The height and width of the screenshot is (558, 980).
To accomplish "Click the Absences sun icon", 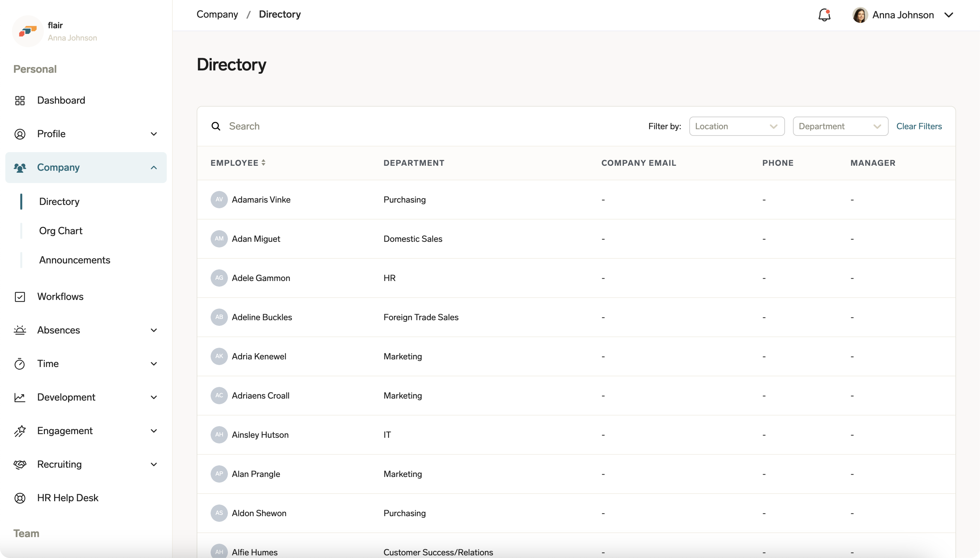I will (x=20, y=330).
